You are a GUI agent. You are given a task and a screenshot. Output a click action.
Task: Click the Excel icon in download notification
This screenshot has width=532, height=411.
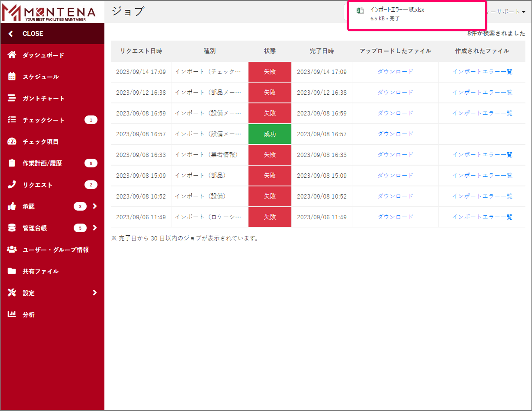[x=360, y=10]
